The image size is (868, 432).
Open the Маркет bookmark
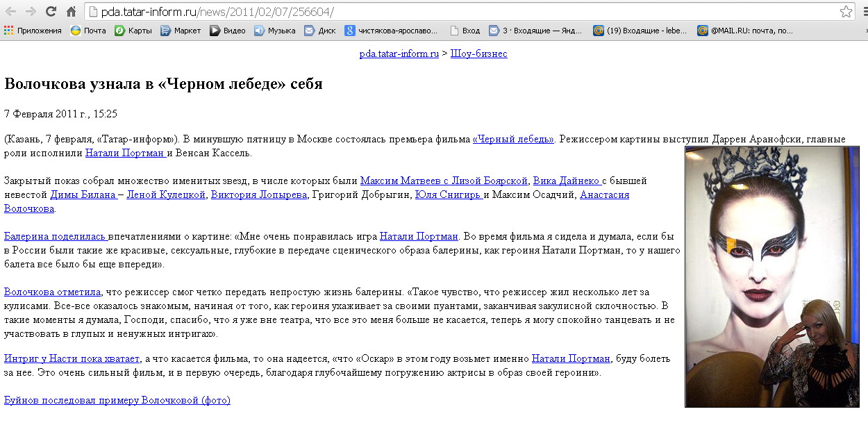(181, 31)
